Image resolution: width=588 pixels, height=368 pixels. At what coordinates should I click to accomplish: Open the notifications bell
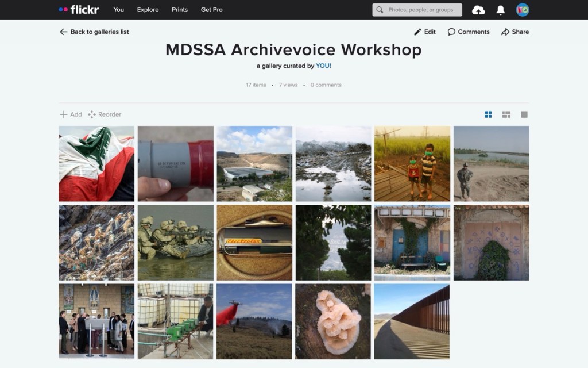(500, 10)
